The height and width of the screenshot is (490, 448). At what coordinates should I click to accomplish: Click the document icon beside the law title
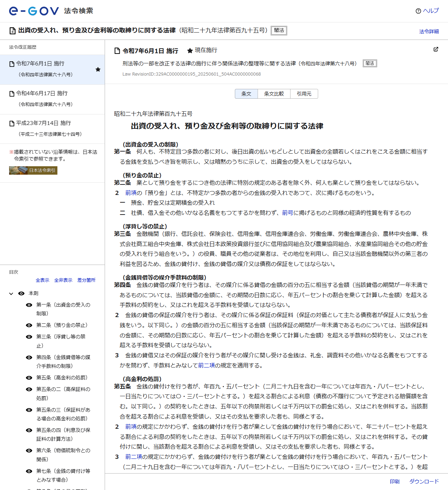click(x=13, y=31)
